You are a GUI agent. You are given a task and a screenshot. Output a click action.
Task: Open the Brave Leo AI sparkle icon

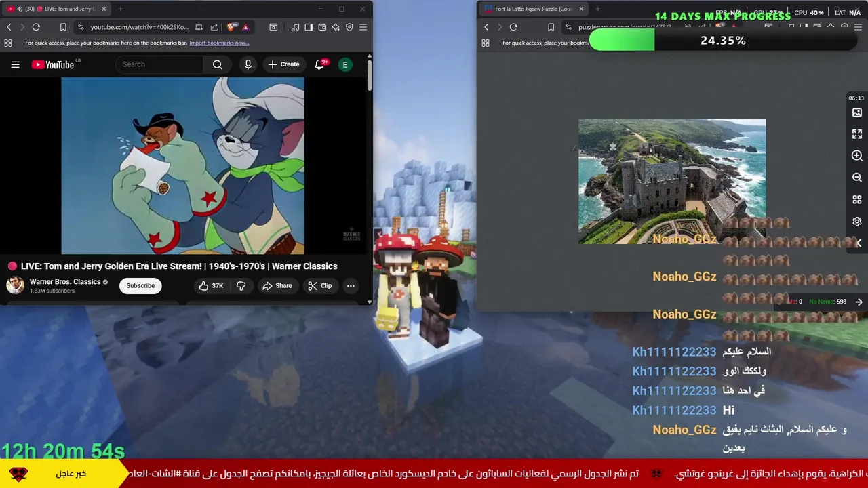(x=336, y=27)
